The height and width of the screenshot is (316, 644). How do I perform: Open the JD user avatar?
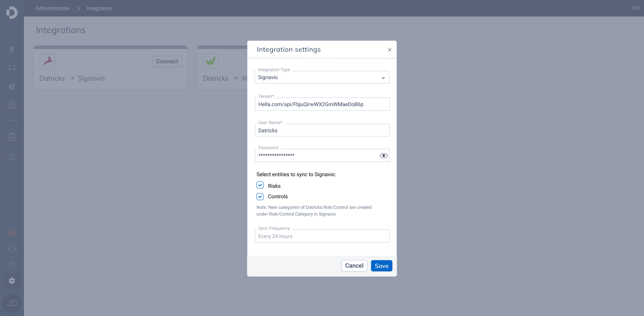pyautogui.click(x=12, y=303)
